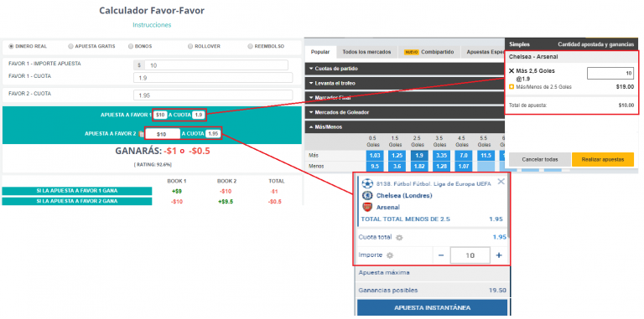Open the Combipartido tab
The height and width of the screenshot is (319, 644).
click(429, 52)
